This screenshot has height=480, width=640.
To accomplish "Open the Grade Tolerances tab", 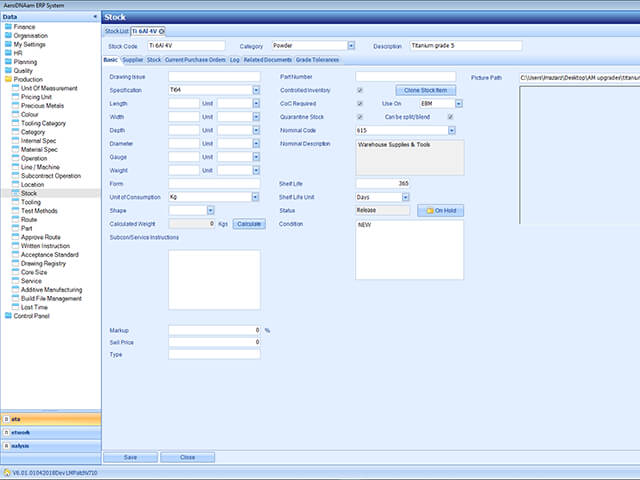I will point(317,60).
